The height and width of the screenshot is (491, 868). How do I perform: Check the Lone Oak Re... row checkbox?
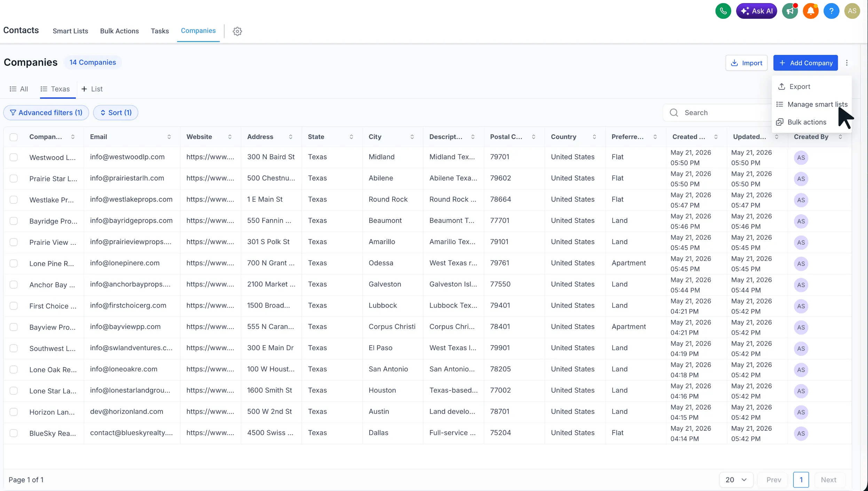(14, 369)
